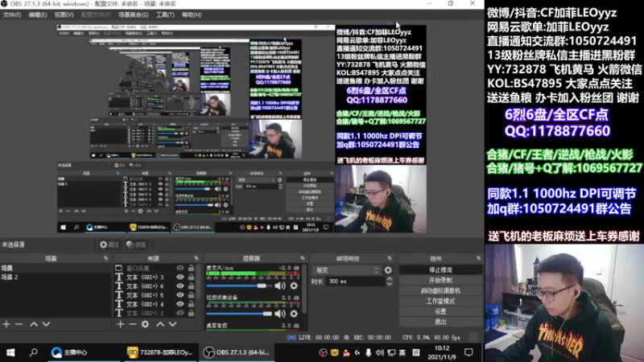Adjust the 时长 duration stepper arrows
Image resolution: width=644 pixels, height=362 pixels.
(390, 281)
